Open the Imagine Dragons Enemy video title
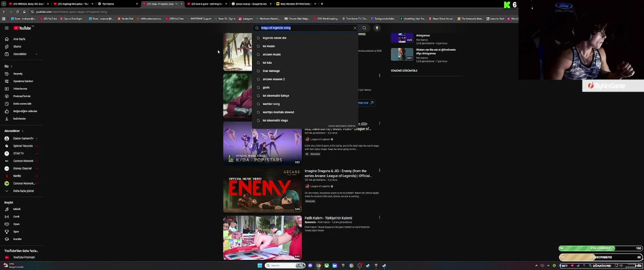The width and height of the screenshot is (644, 270). tap(338, 173)
